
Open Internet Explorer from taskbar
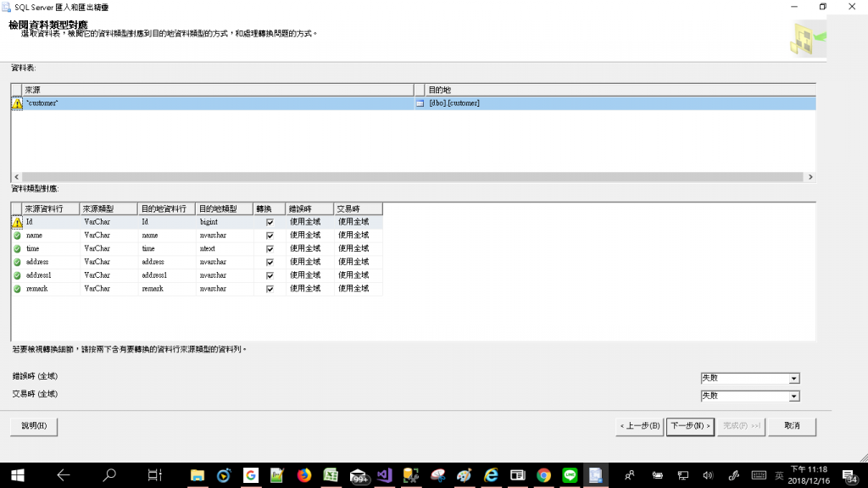[491, 475]
